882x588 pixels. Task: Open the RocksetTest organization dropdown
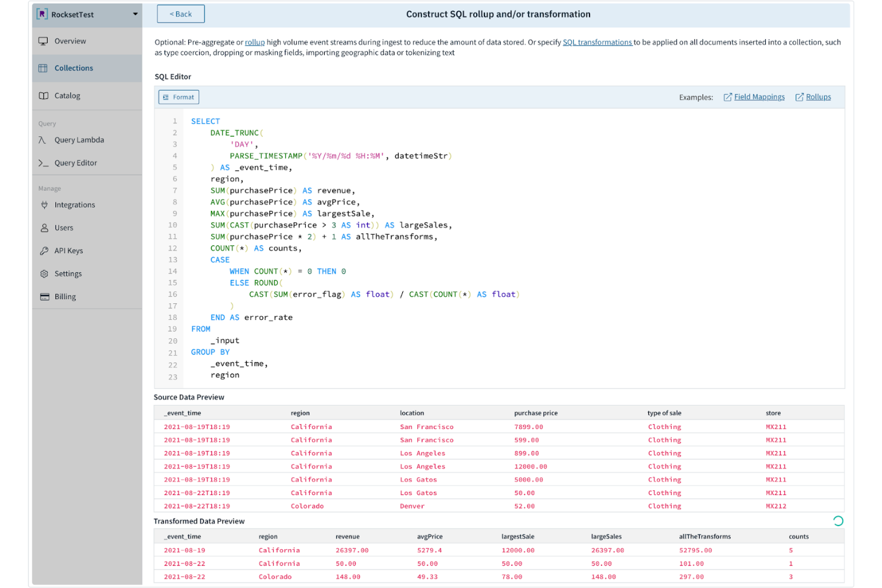pyautogui.click(x=135, y=14)
